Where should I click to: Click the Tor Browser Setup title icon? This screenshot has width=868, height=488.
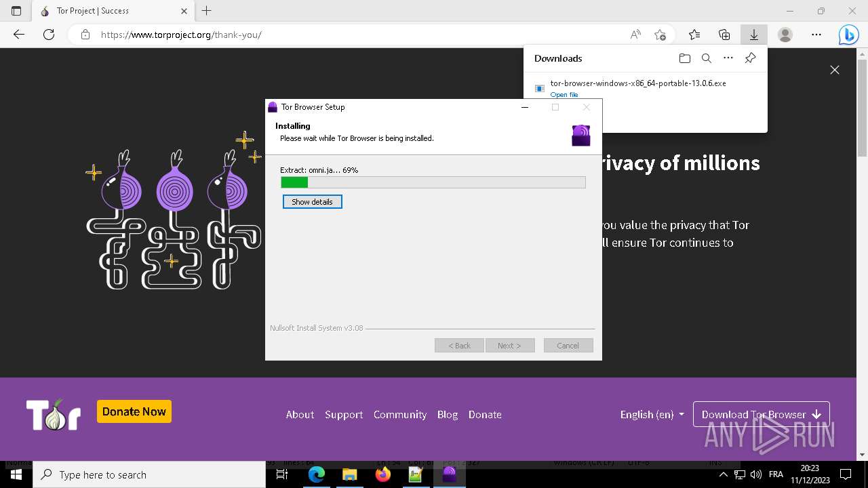(x=273, y=107)
